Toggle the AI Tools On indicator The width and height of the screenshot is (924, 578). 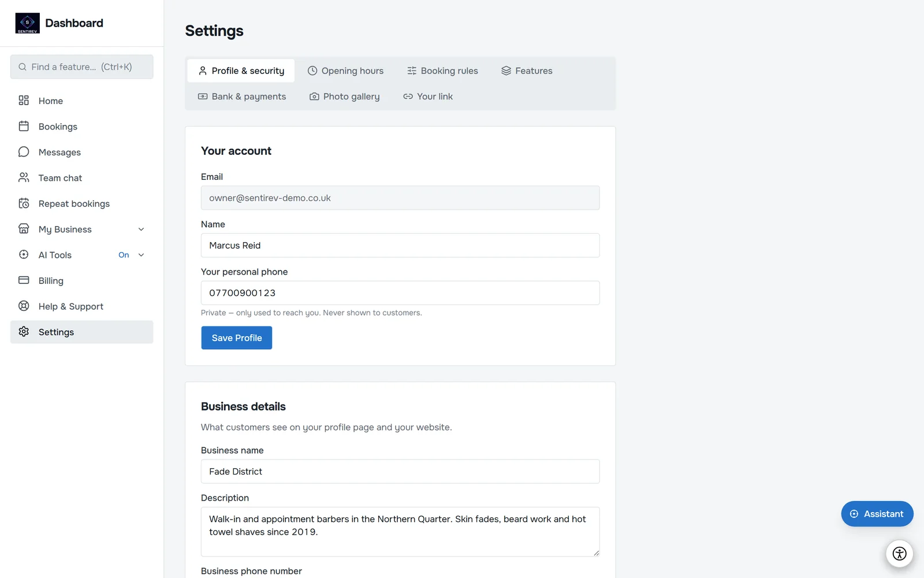pos(124,255)
